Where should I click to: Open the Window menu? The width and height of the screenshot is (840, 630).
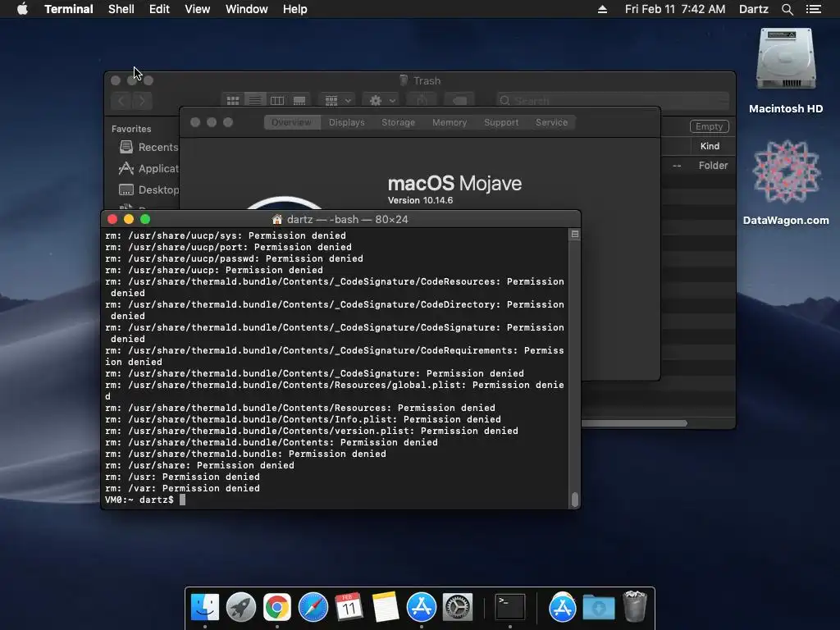pyautogui.click(x=246, y=9)
